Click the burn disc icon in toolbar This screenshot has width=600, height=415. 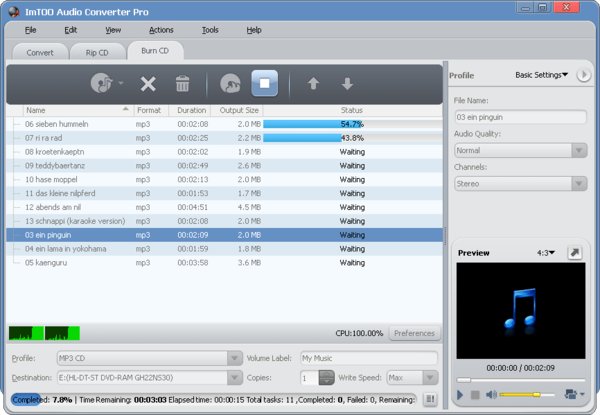(x=229, y=84)
